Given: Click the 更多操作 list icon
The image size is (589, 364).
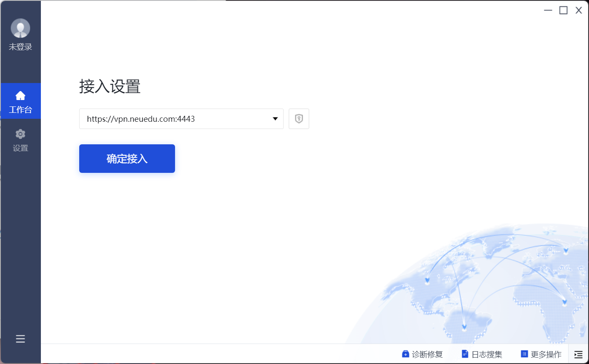Looking at the screenshot, I should [x=524, y=354].
